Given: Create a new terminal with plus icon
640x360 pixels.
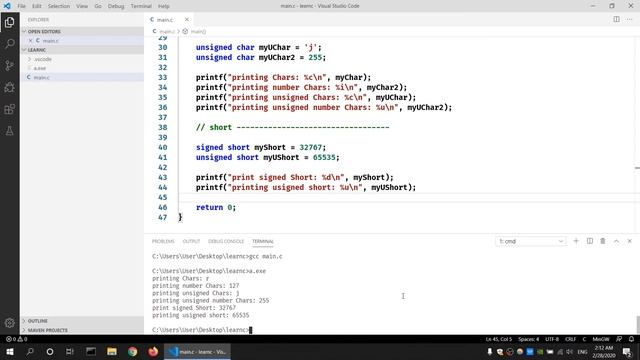Looking at the screenshot, I should 576,241.
